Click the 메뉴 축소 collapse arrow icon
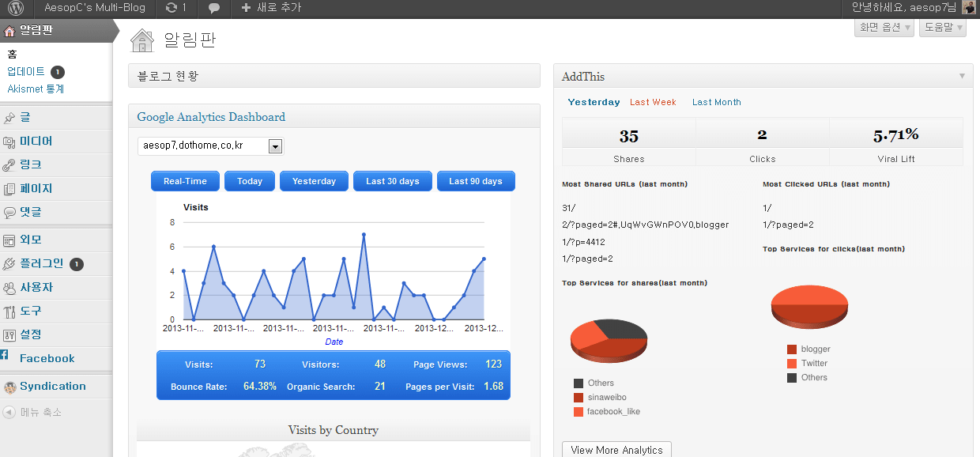980x457 pixels. pos(9,412)
